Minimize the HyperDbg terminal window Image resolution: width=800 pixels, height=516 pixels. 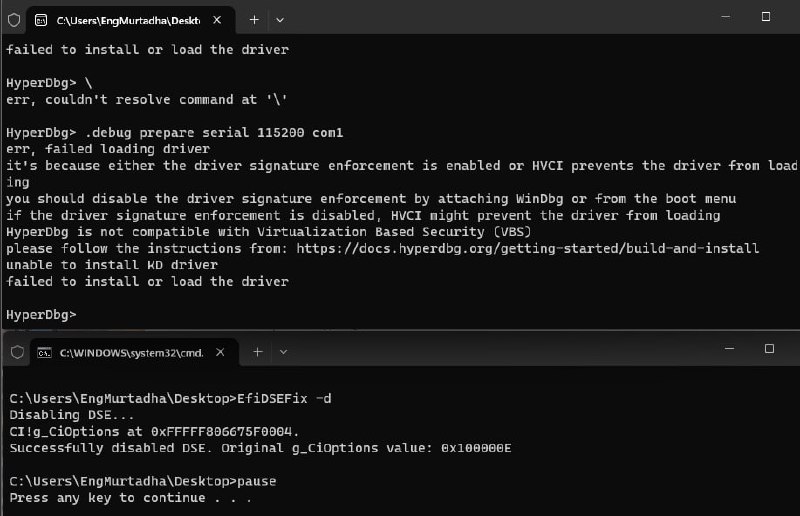pos(726,17)
